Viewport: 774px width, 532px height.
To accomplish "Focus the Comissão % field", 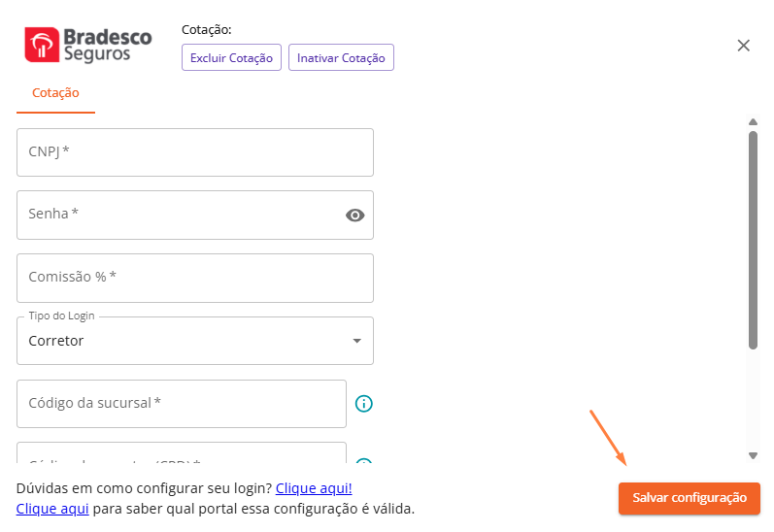I will 195,279.
